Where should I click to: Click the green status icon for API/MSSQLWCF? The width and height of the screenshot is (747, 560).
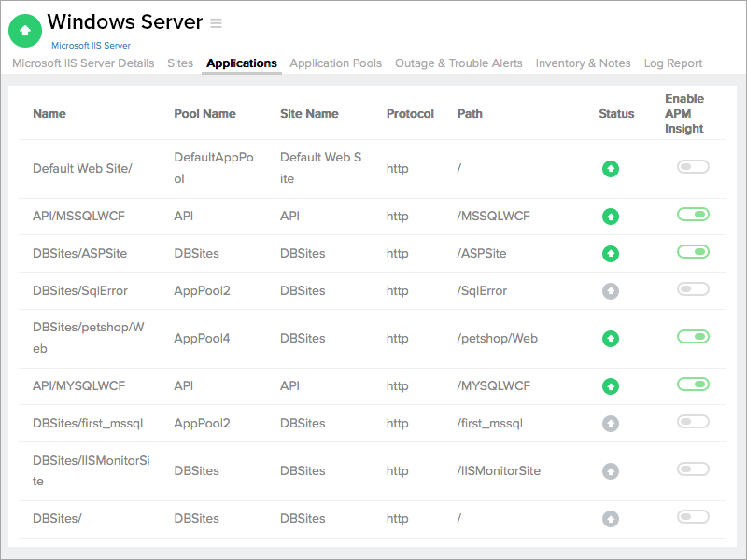(x=611, y=217)
